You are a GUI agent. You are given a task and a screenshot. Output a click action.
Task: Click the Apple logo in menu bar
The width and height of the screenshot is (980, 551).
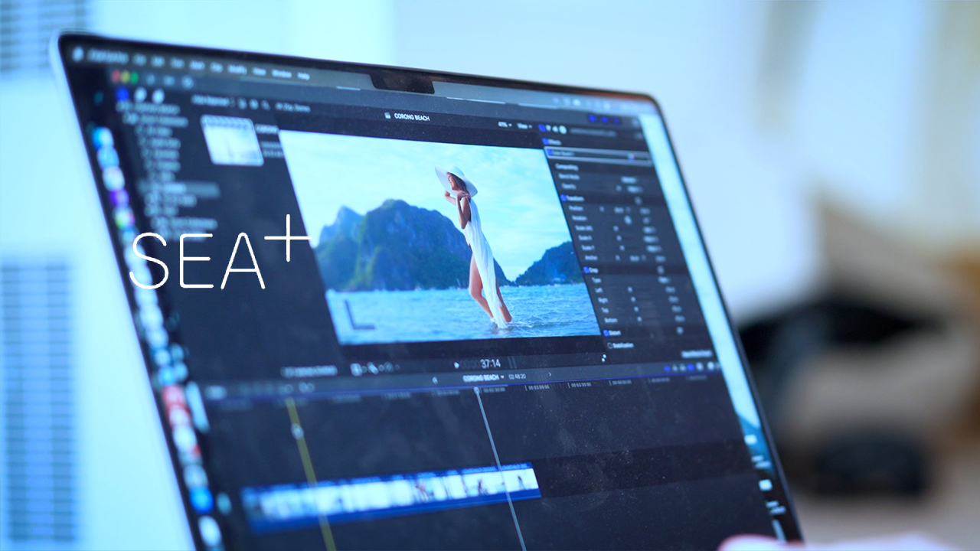click(77, 54)
